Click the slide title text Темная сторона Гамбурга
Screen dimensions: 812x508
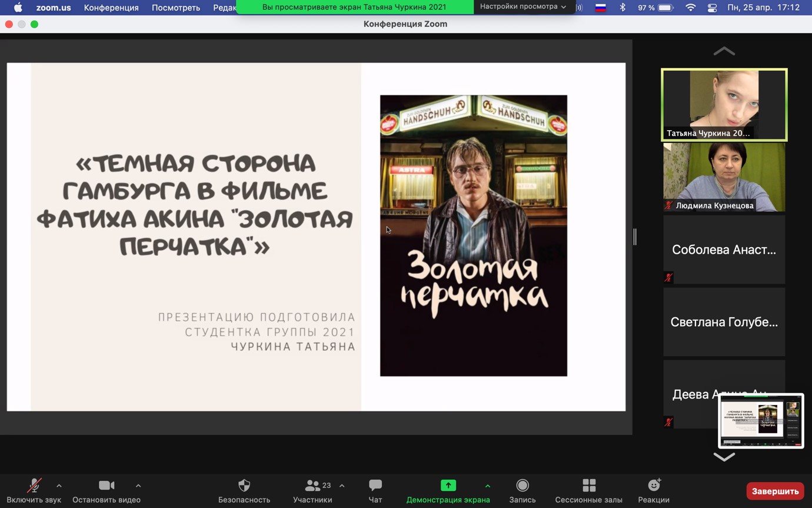click(x=195, y=204)
